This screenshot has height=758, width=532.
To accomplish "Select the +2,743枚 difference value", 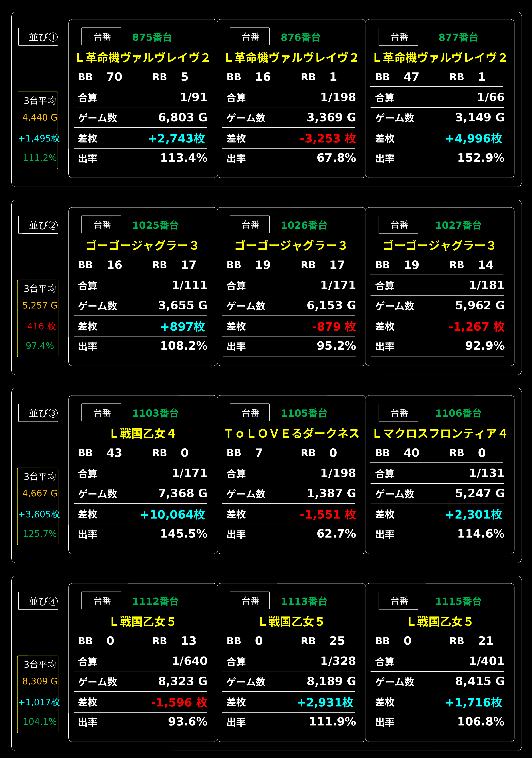I will coord(177,138).
